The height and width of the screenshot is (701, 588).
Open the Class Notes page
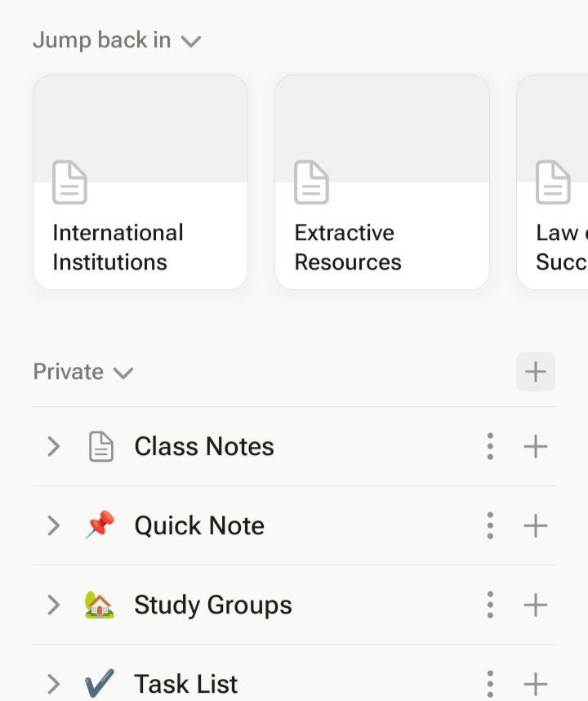tap(204, 446)
